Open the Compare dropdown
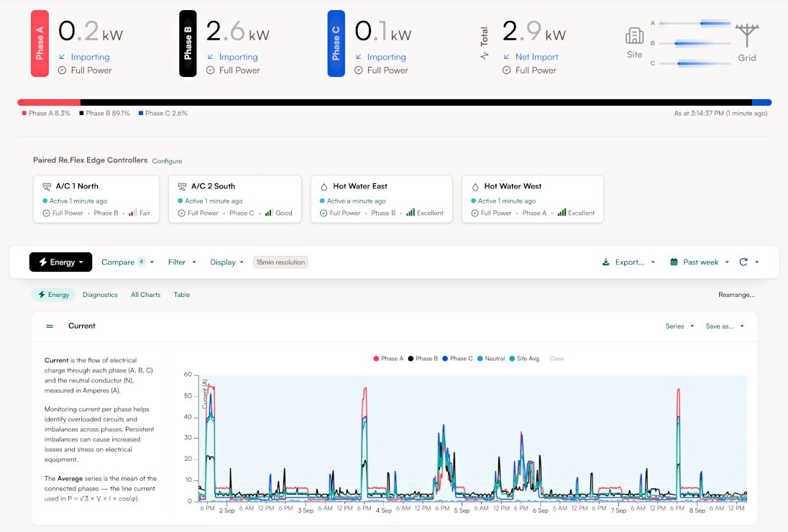Screen dimensions: 788x532 tap(128, 262)
